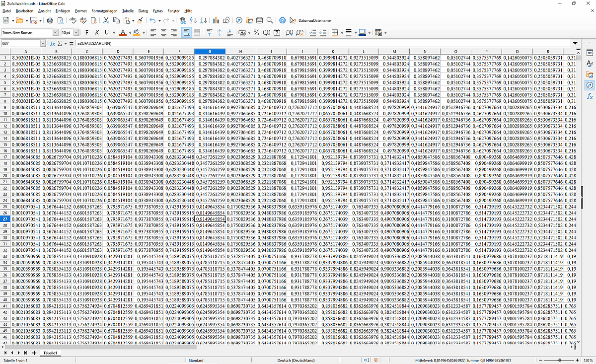
Task: Open the Navigator compass toolbar icon
Action: click(239, 20)
